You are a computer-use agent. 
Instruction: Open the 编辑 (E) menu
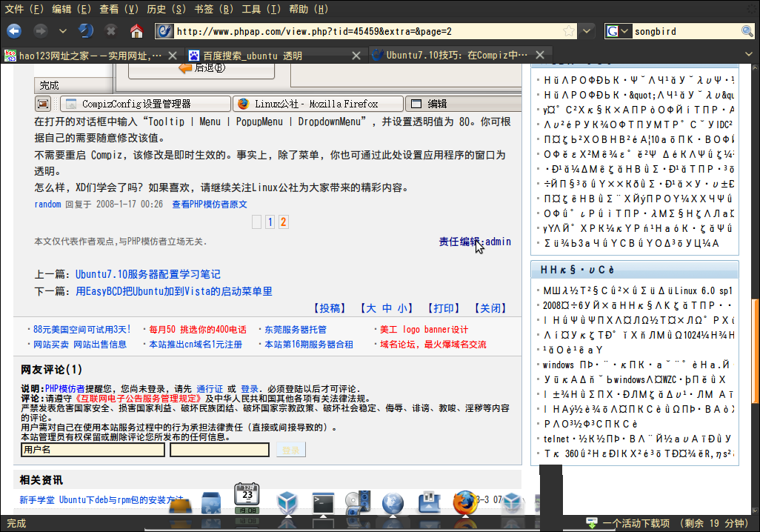tap(72, 9)
